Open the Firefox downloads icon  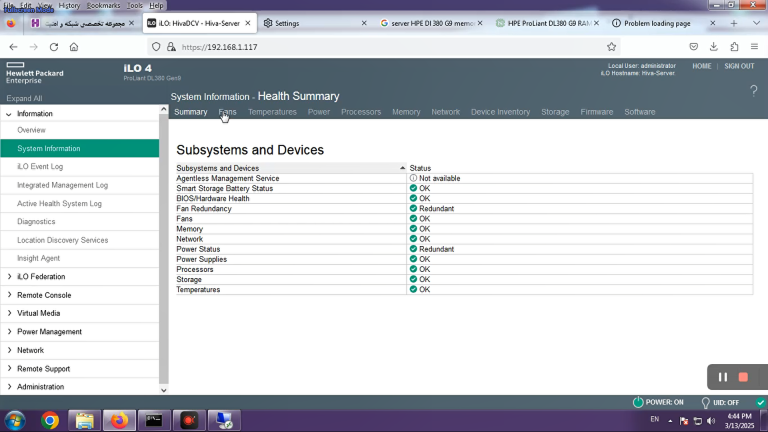(714, 47)
